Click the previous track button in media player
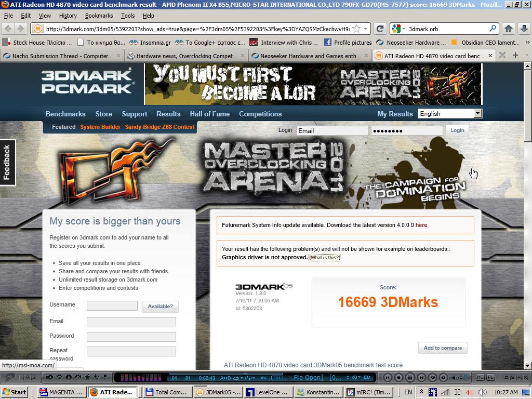532x399 pixels. click(x=389, y=377)
